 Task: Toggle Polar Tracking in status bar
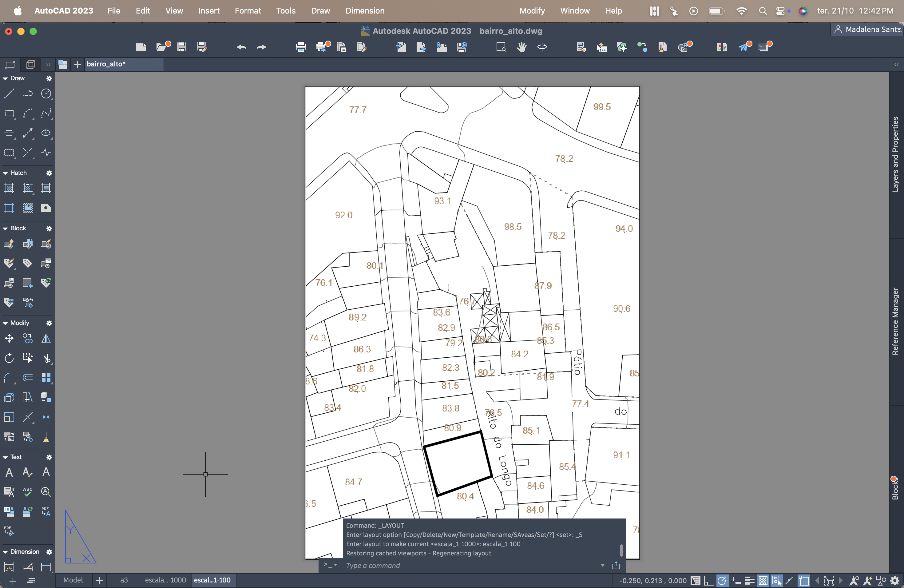[x=722, y=580]
